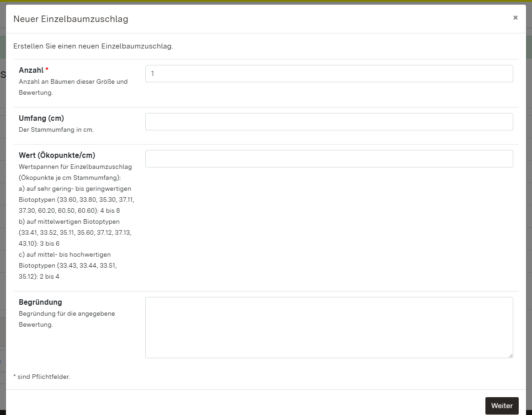Screen dimensions: 532x415
Task: Click the 'Erstellen Sie einen neuen Einzelbaumzuschlag.' text
Action: (93, 46)
